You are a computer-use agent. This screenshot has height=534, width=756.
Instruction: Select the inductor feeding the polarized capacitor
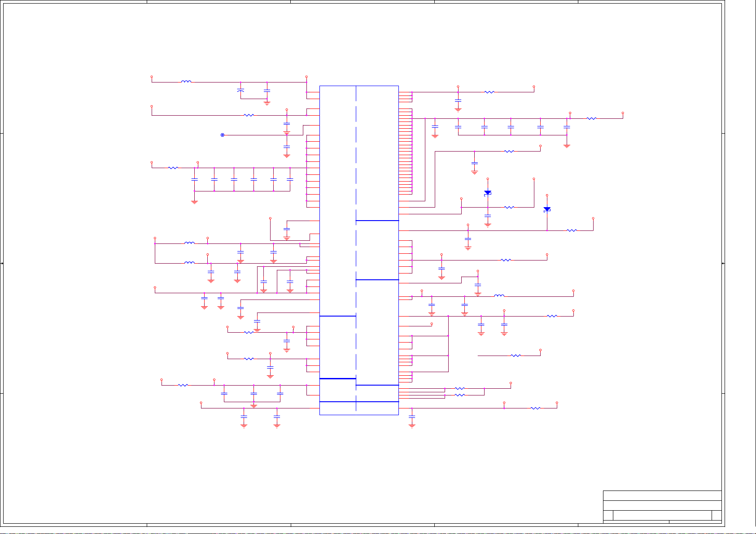pyautogui.click(x=186, y=82)
